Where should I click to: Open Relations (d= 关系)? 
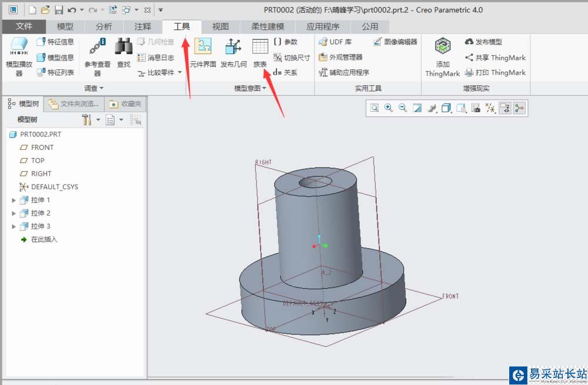(285, 72)
